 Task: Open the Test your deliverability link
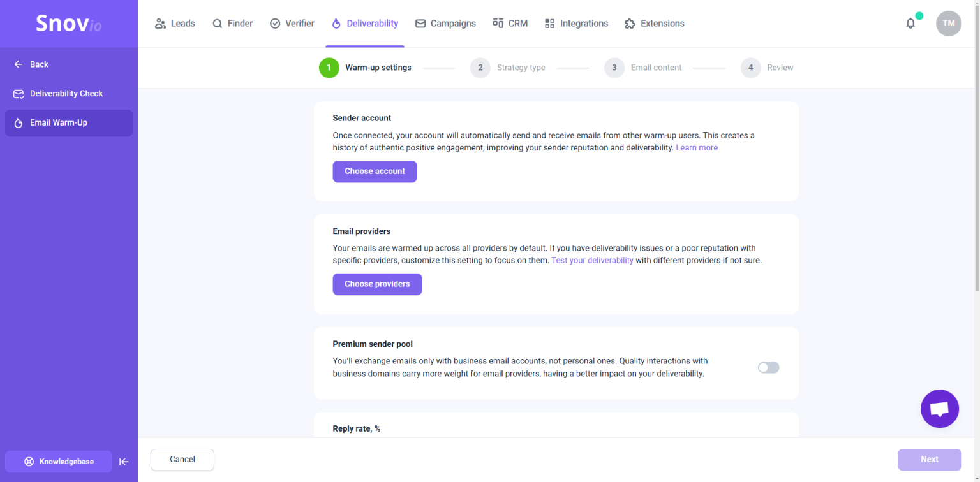[x=592, y=261]
